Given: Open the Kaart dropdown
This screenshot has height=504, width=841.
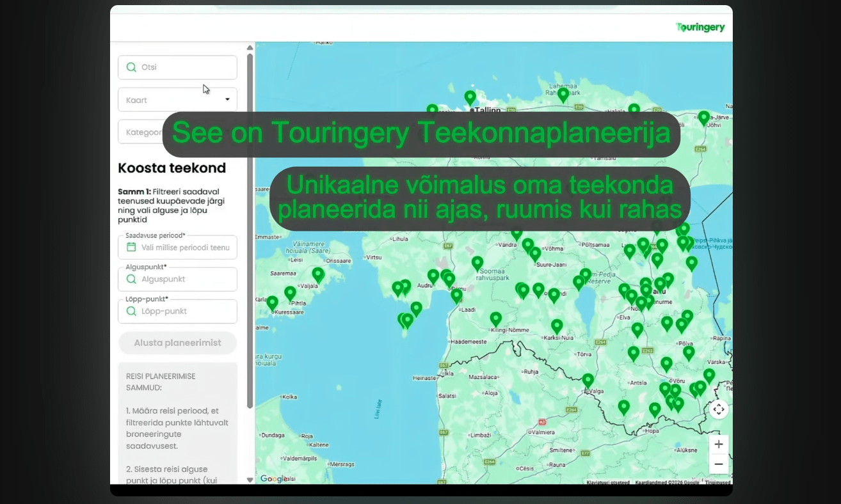Looking at the screenshot, I should click(177, 100).
